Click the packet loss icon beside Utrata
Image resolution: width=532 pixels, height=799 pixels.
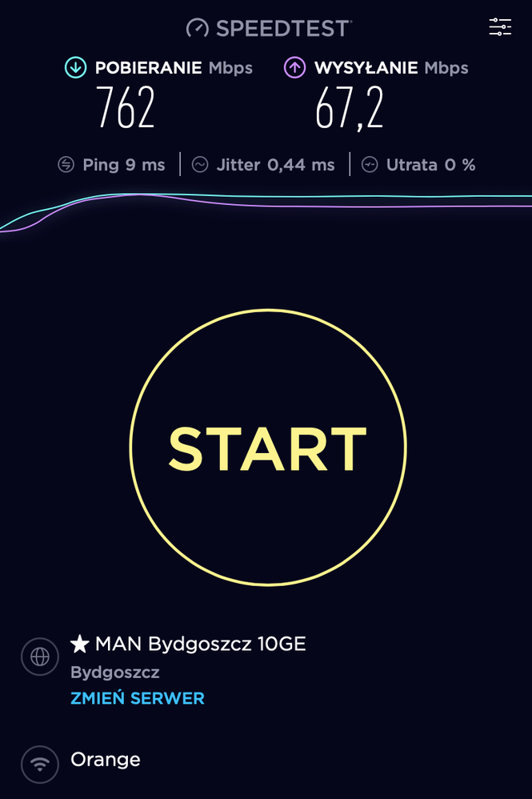tap(370, 165)
